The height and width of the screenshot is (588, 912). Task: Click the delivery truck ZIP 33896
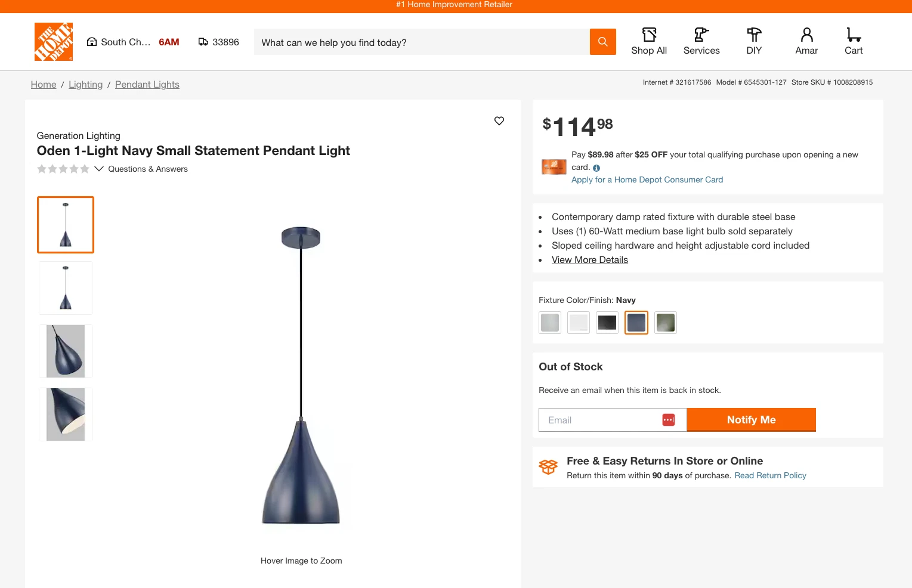(x=218, y=42)
